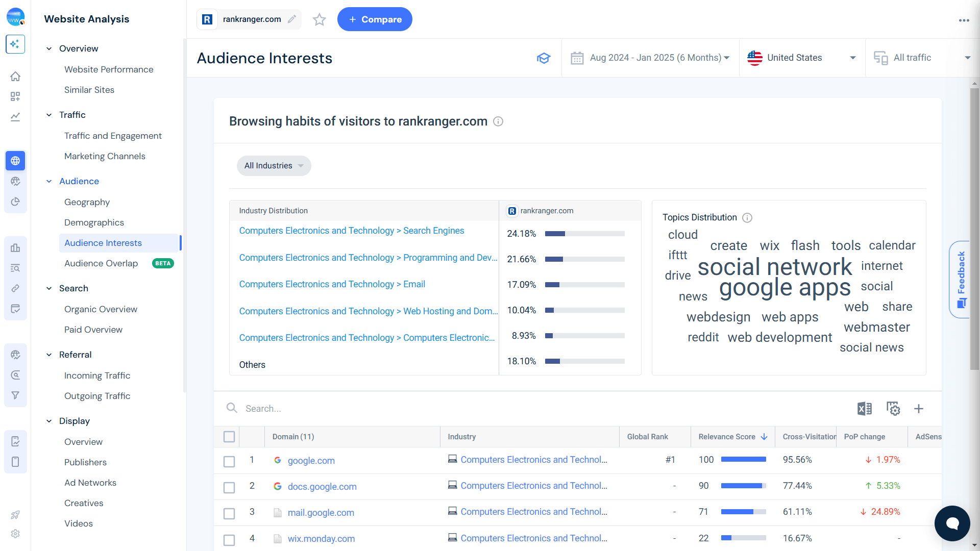Click the pie chart rail icon
Screen dimensions: 980x551
click(x=15, y=202)
